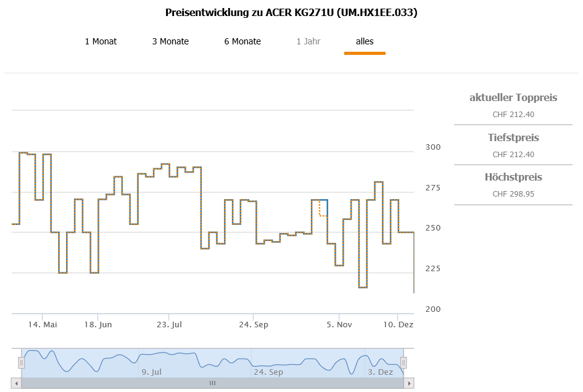Click the right scroll arrow of the navigator
This screenshot has height=392, width=583.
pyautogui.click(x=408, y=383)
